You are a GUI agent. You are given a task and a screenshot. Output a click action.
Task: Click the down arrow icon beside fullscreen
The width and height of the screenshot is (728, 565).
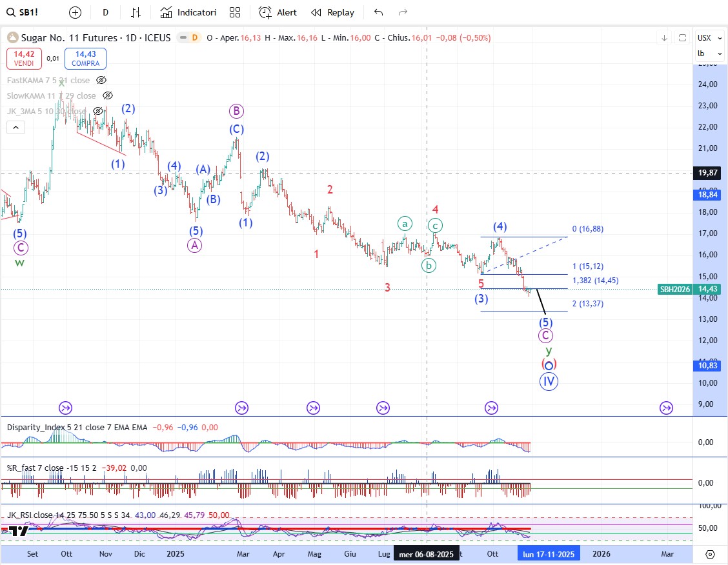pyautogui.click(x=664, y=38)
